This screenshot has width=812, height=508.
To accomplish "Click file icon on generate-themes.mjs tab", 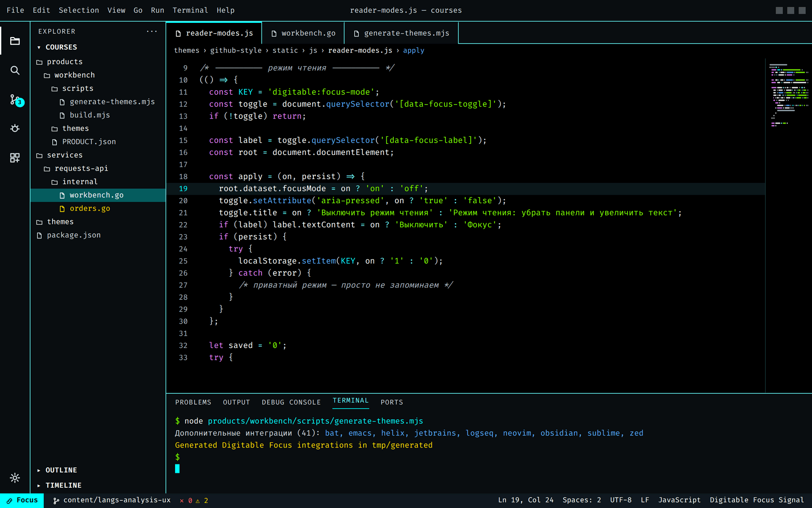I will [x=356, y=33].
